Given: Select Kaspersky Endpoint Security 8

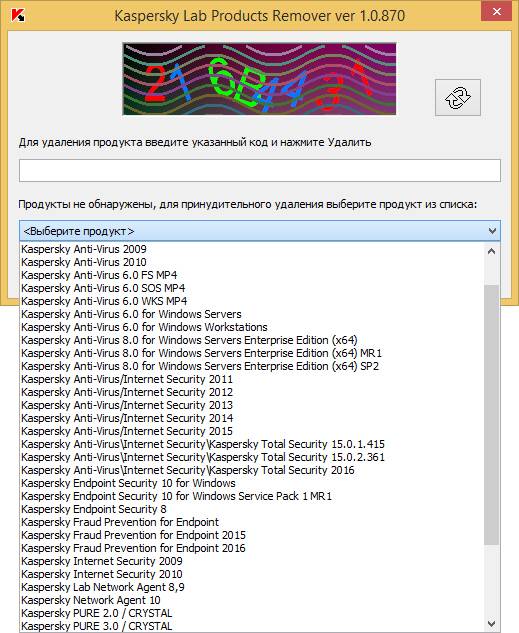Looking at the screenshot, I should (252, 509).
